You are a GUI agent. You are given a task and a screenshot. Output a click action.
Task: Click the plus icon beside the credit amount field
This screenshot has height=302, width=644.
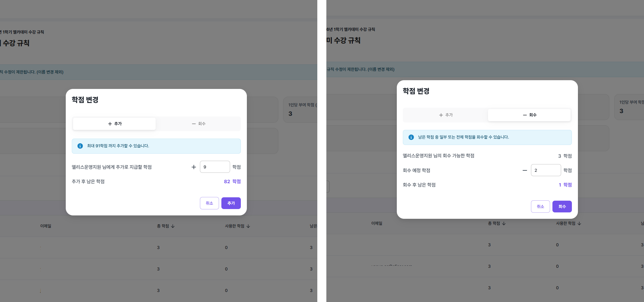click(x=194, y=167)
